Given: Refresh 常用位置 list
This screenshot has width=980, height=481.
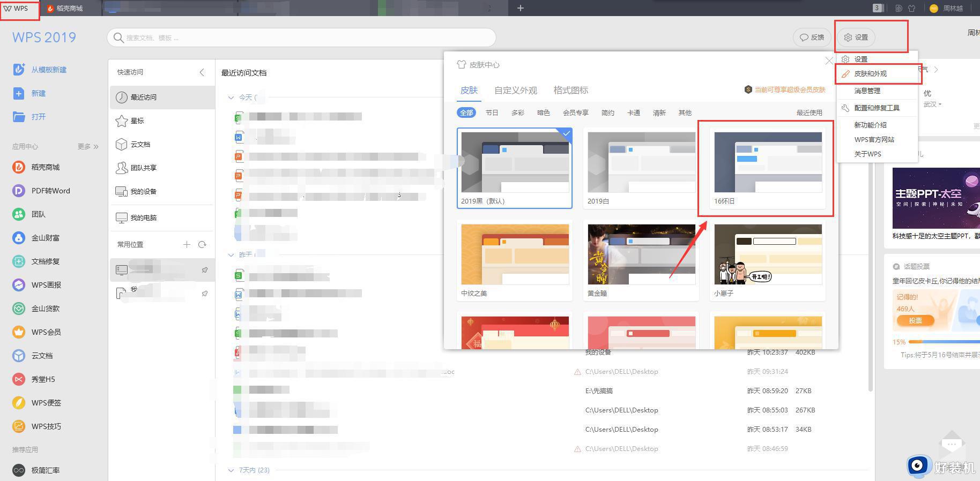Looking at the screenshot, I should click(202, 244).
